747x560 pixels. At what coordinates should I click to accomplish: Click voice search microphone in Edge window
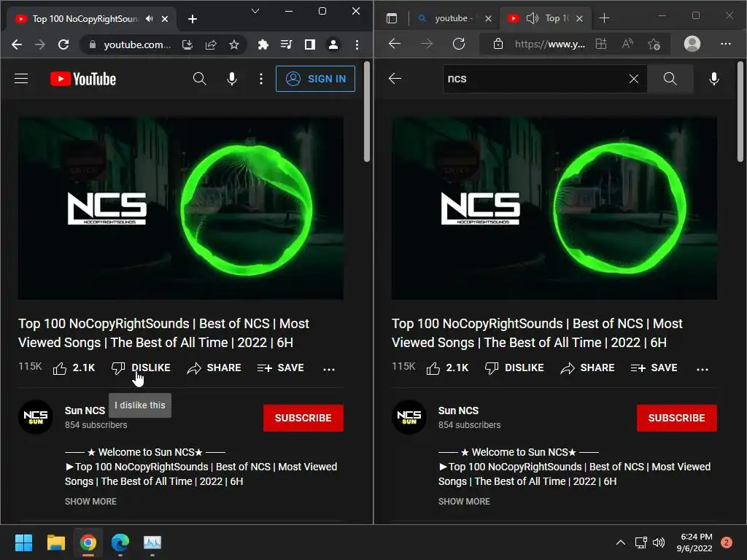point(713,79)
